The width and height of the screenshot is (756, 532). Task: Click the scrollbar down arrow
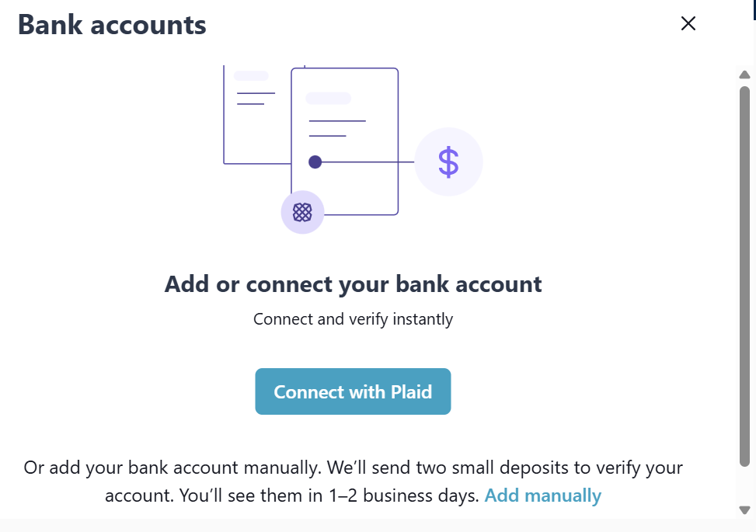[x=744, y=509]
